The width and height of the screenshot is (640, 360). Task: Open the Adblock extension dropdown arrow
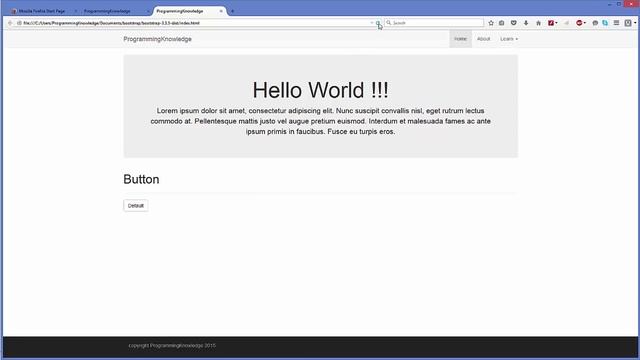click(584, 23)
